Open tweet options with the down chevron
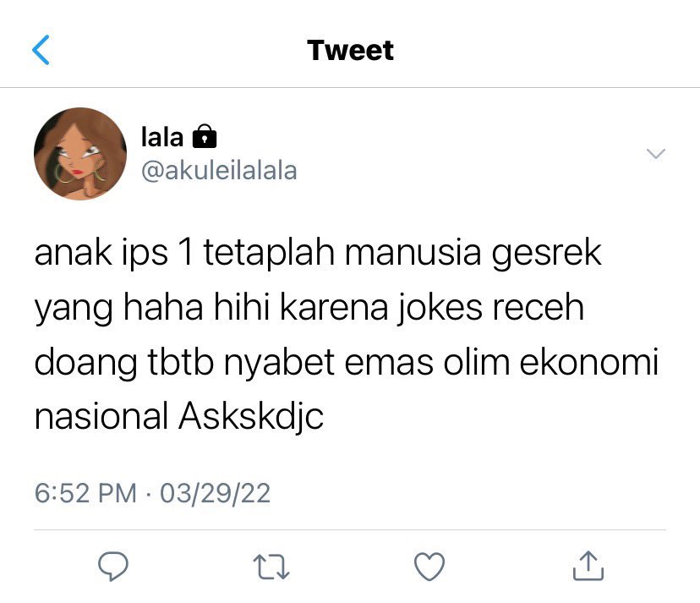 [x=656, y=154]
